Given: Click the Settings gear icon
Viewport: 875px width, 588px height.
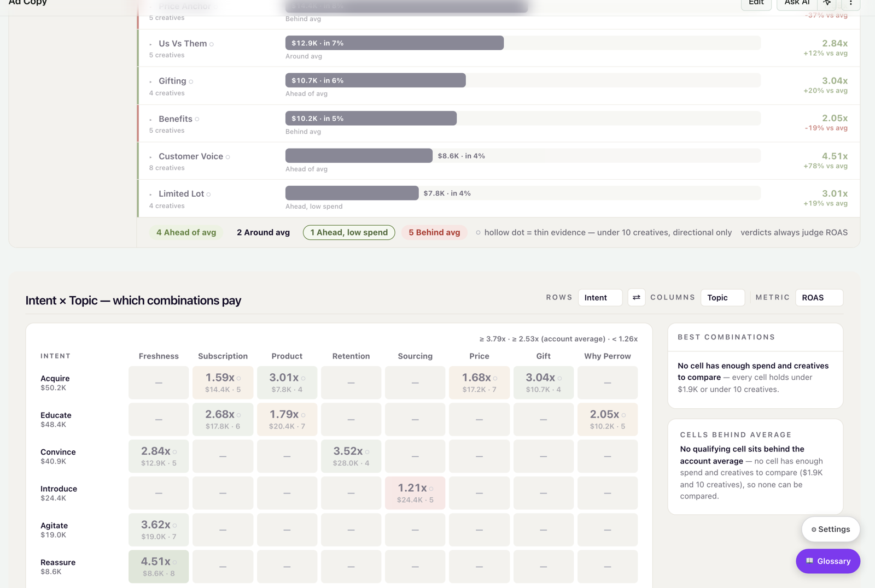Looking at the screenshot, I should (814, 530).
